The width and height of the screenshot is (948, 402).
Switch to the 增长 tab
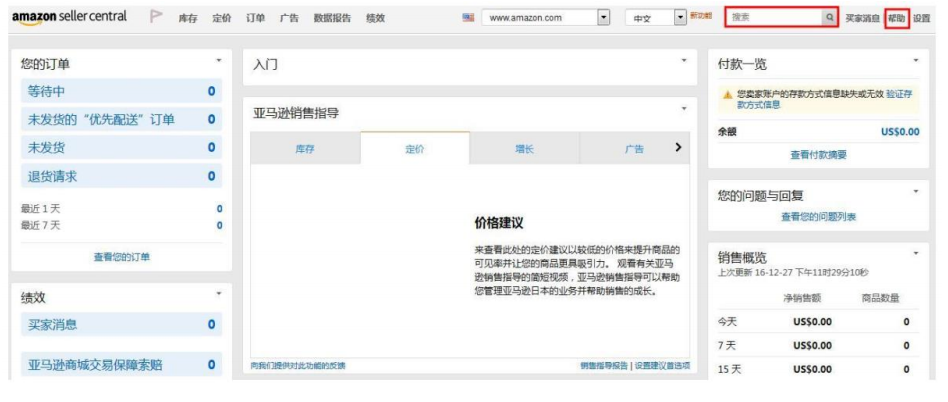(x=524, y=149)
